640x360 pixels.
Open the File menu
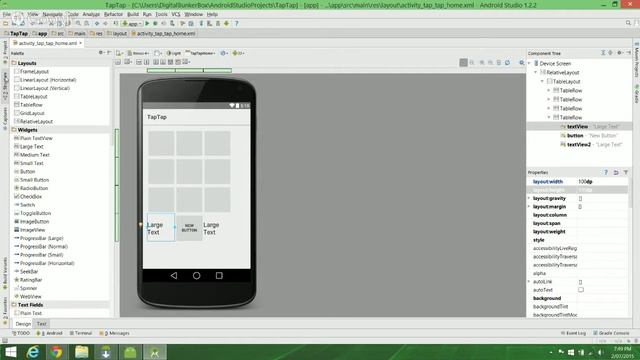pyautogui.click(x=7, y=14)
